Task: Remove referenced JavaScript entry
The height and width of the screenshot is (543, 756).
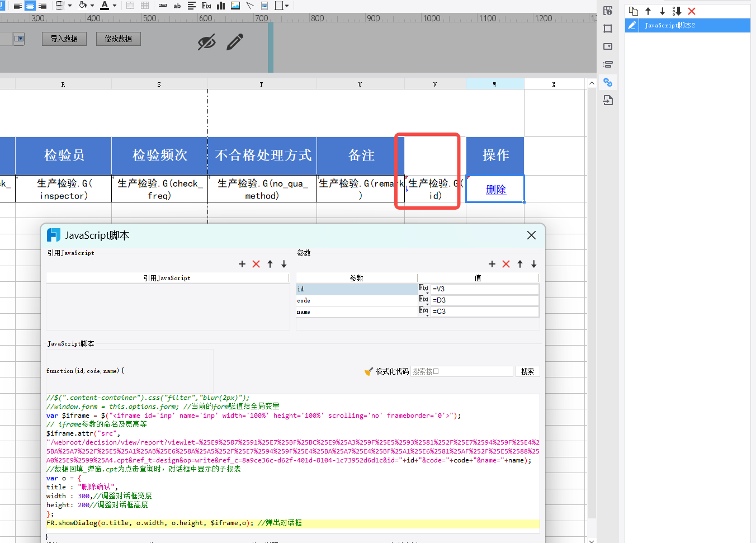Action: coord(256,264)
